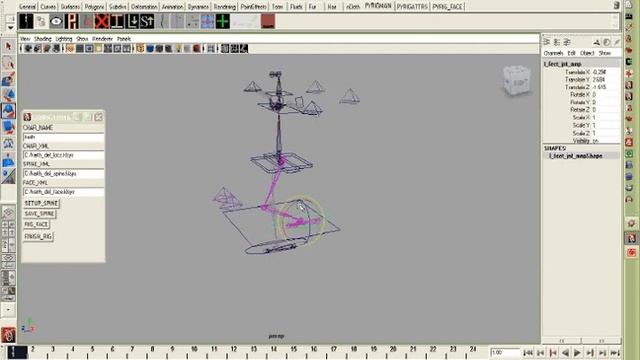Click the eye shelf icon
This screenshot has width=640, height=360.
click(x=56, y=21)
